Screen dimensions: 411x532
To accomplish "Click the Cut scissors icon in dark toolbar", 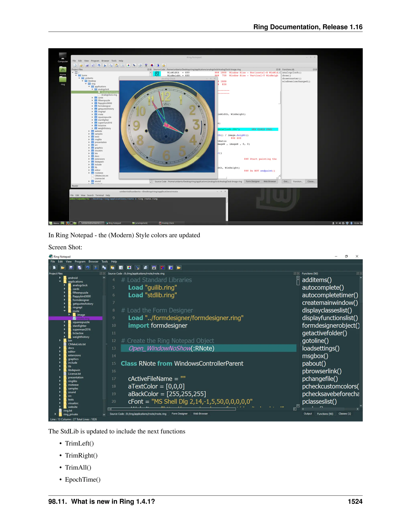I will 96,267.
